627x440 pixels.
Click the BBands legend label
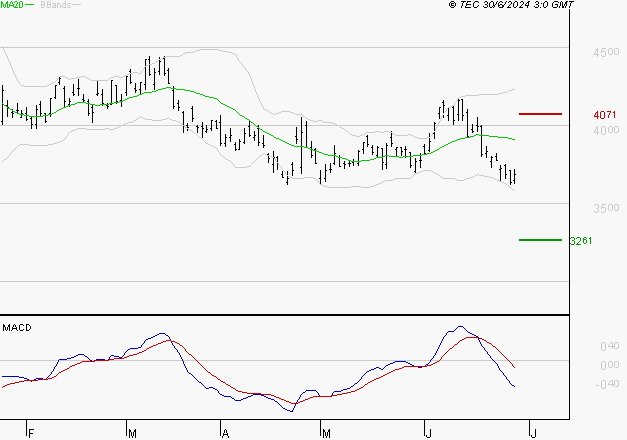click(x=56, y=5)
